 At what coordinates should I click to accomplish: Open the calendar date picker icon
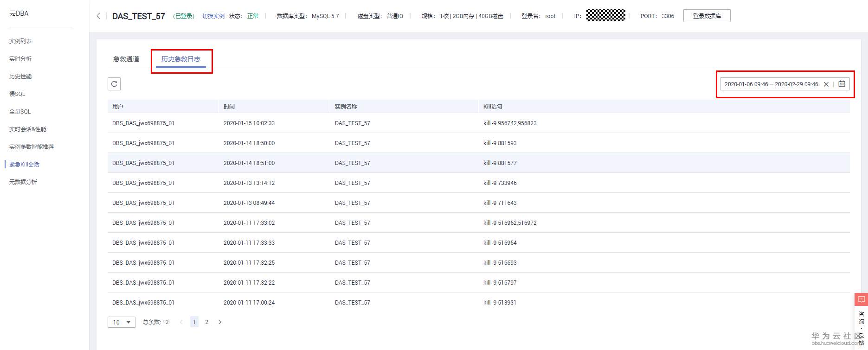[842, 84]
